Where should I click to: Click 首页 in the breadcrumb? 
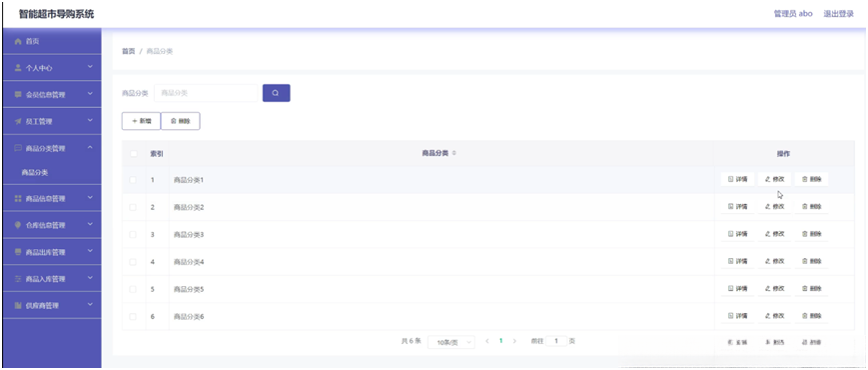pos(129,51)
